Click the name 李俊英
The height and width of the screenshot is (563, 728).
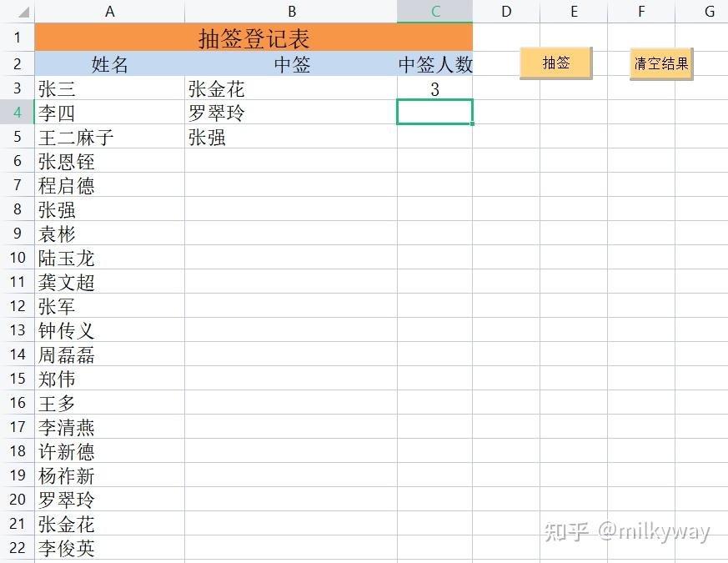[x=67, y=548]
